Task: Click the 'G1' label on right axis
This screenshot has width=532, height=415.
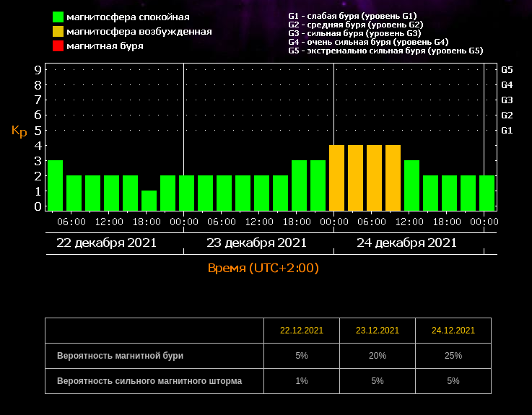Action: coord(507,131)
